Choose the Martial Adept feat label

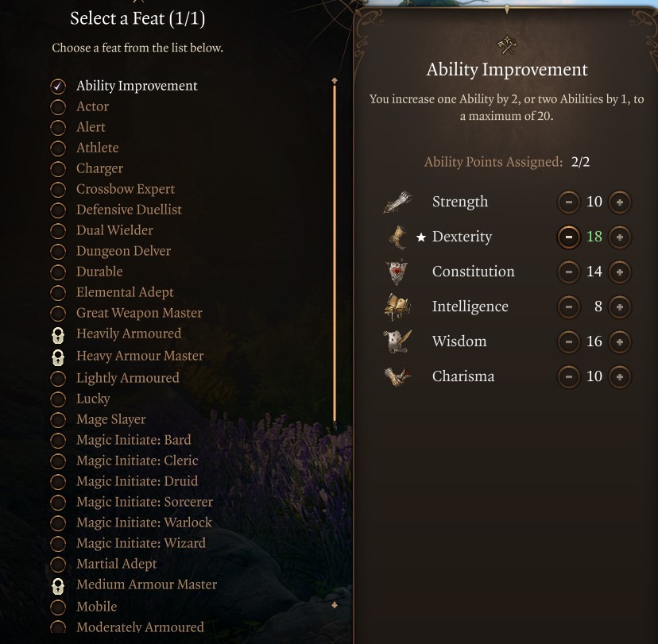coord(116,564)
